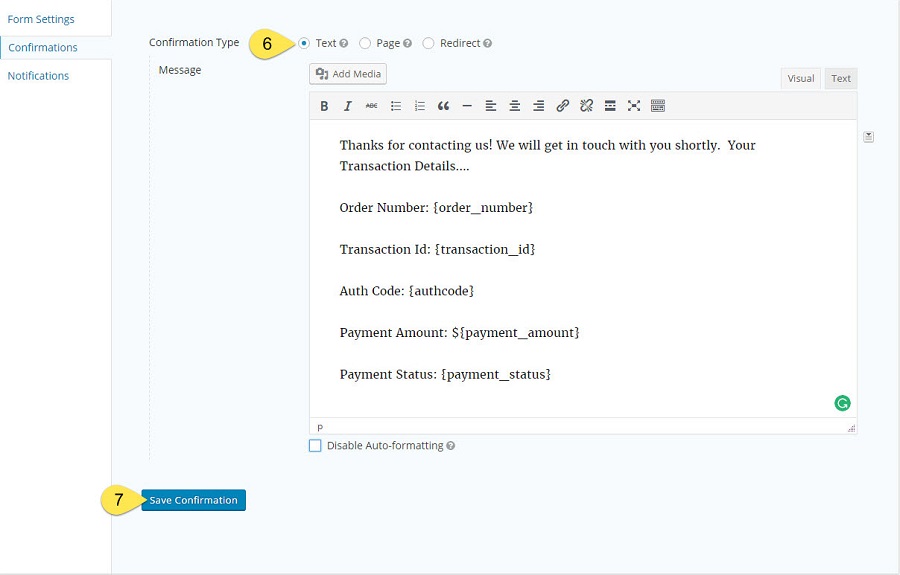Viewport: 900px width, 575px height.
Task: Open merge tags icon beside editor
Action: 868,137
